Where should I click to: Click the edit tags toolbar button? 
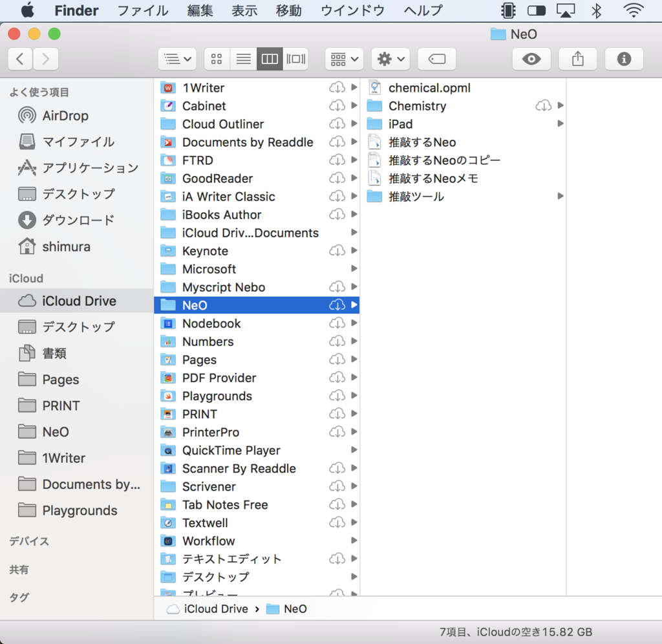coord(437,59)
